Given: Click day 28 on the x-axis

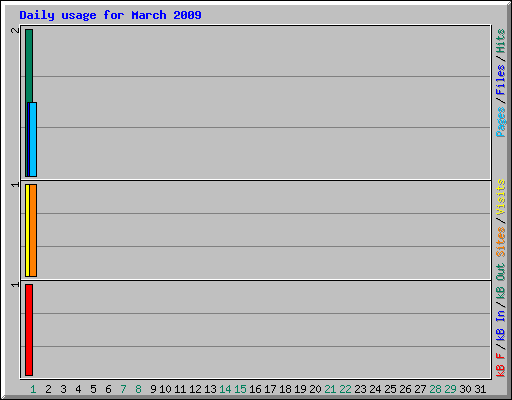Looking at the screenshot, I should (435, 389).
